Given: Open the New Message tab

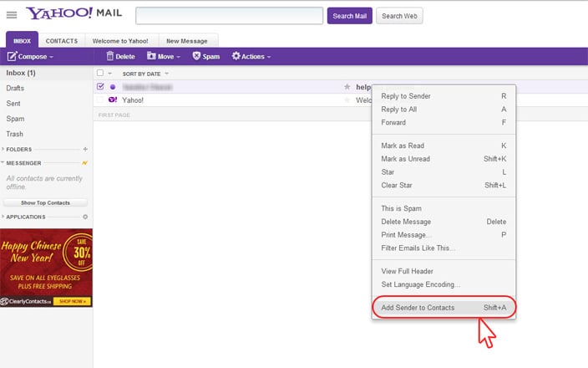Looking at the screenshot, I should pyautogui.click(x=187, y=40).
